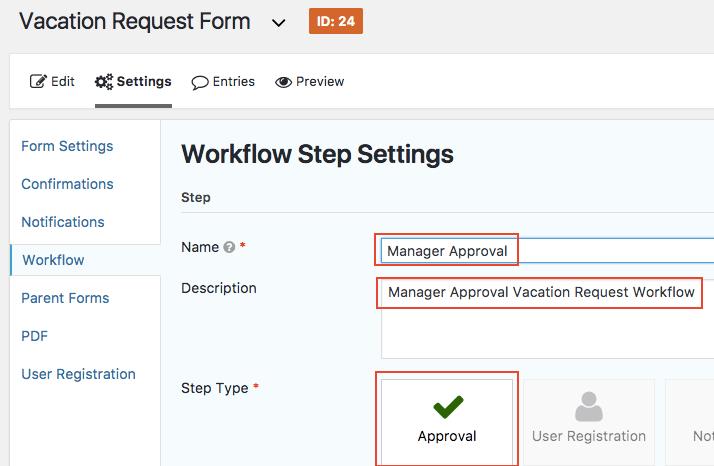Open the Notifications settings page
The image size is (714, 466).
[63, 222]
